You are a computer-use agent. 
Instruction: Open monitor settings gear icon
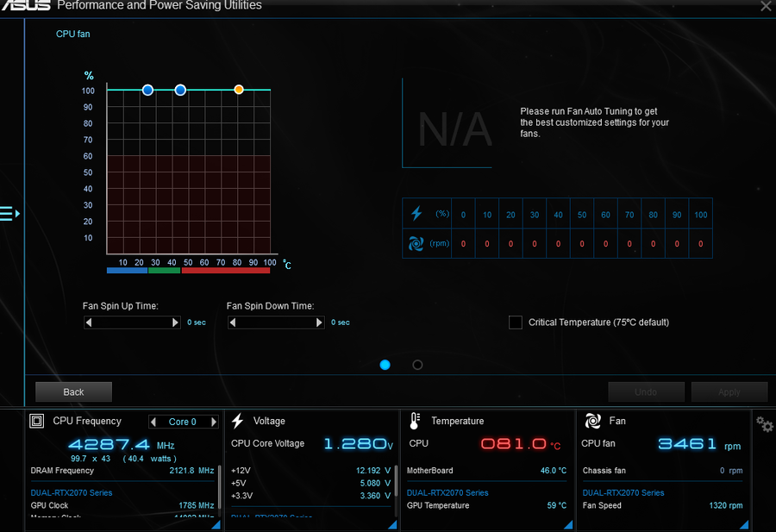point(764,424)
